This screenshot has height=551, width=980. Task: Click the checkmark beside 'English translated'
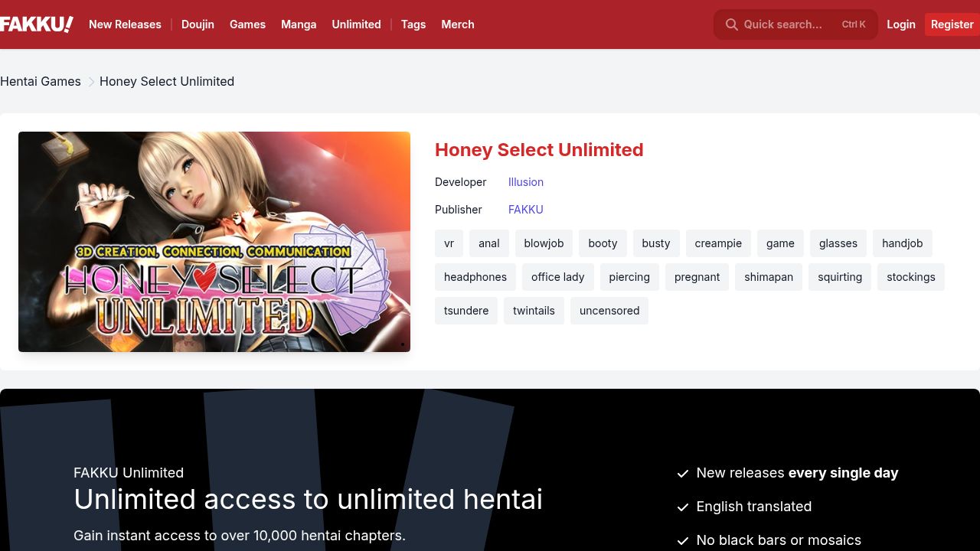pos(683,507)
